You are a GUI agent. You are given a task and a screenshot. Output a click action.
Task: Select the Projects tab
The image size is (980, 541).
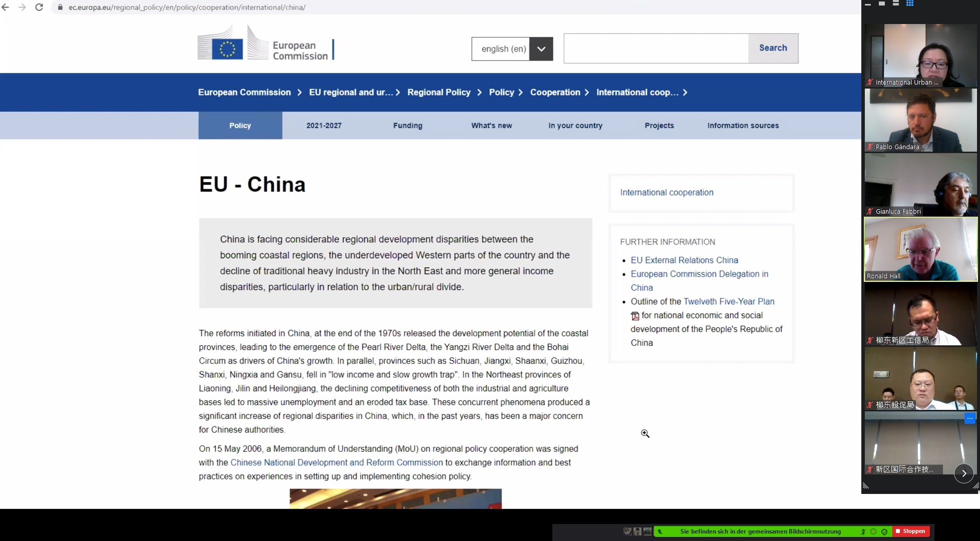coord(659,126)
